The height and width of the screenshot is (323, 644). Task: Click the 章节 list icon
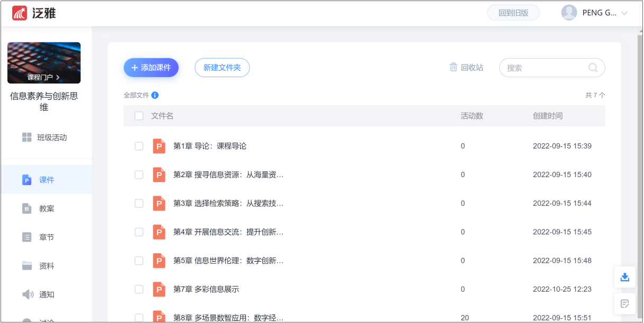(x=27, y=237)
